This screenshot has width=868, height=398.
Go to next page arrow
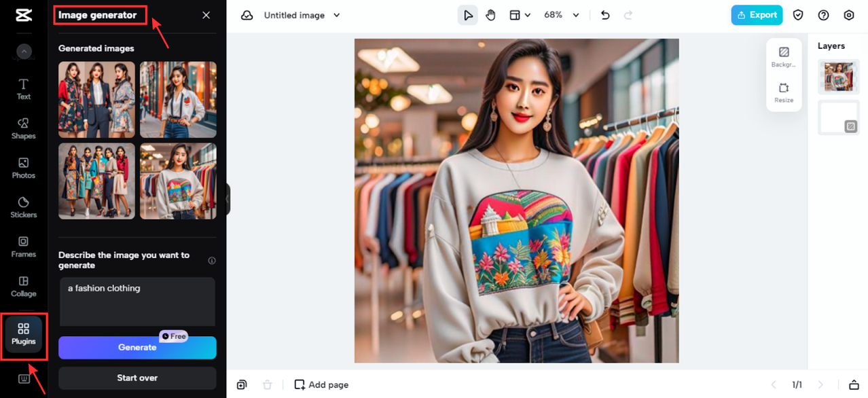point(821,384)
